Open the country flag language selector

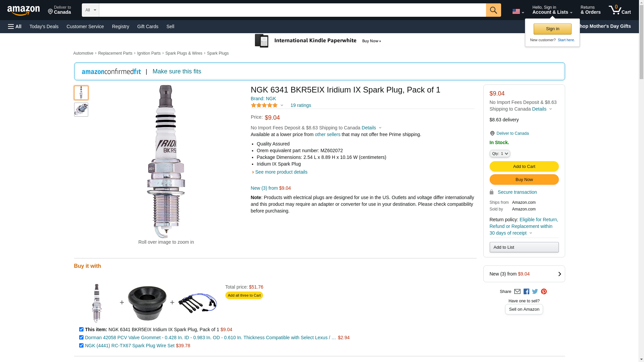tap(518, 12)
